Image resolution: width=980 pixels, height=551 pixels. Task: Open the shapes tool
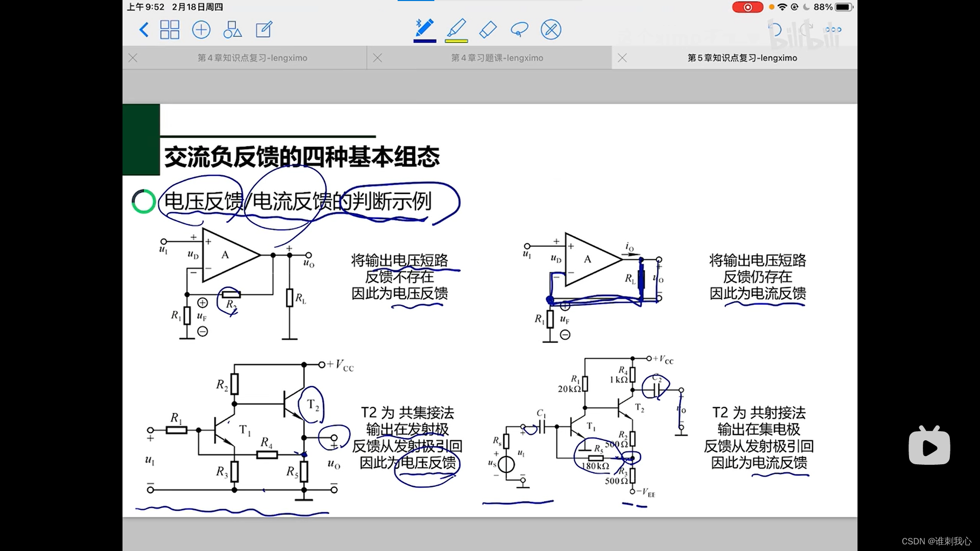pyautogui.click(x=232, y=30)
